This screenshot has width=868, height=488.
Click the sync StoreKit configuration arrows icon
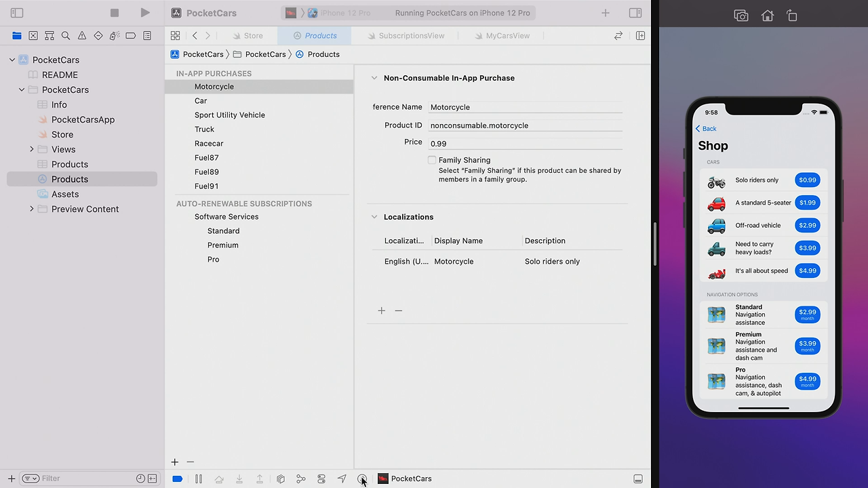(618, 35)
